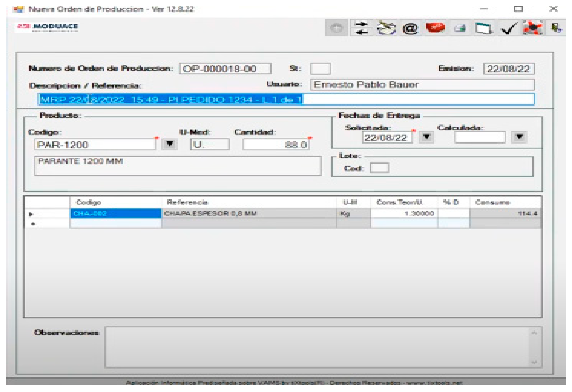The width and height of the screenshot is (572, 392).
Task: Click Observaciones scrollbar up arrow
Action: click(x=534, y=333)
